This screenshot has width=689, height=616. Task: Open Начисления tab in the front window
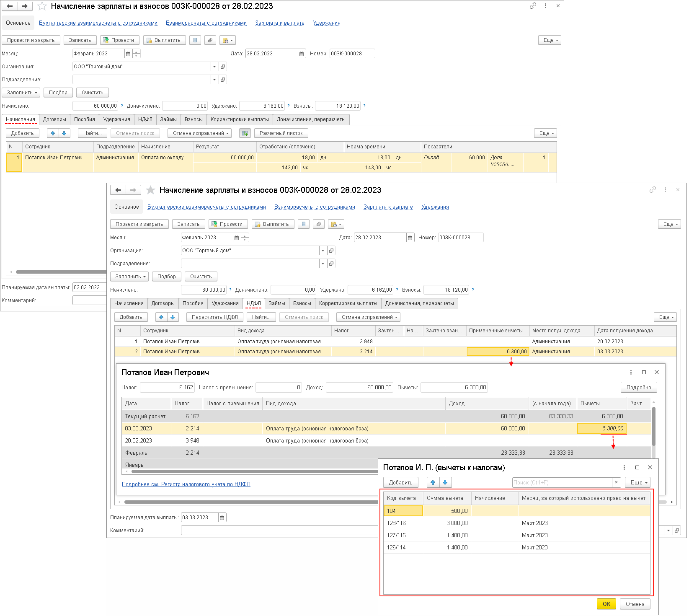tap(129, 303)
